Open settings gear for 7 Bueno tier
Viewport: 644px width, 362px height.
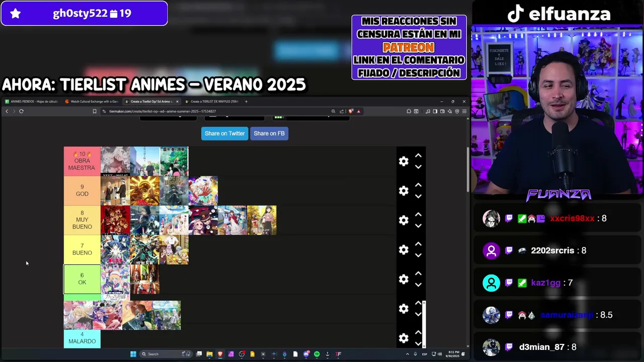point(404,249)
